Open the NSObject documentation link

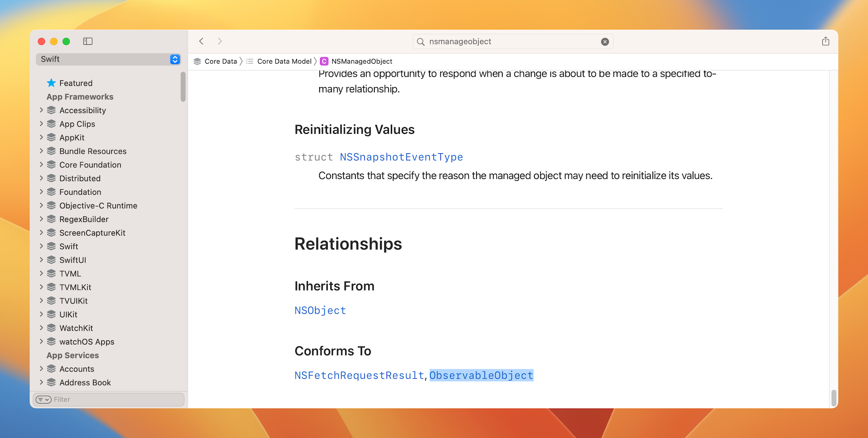[320, 310]
